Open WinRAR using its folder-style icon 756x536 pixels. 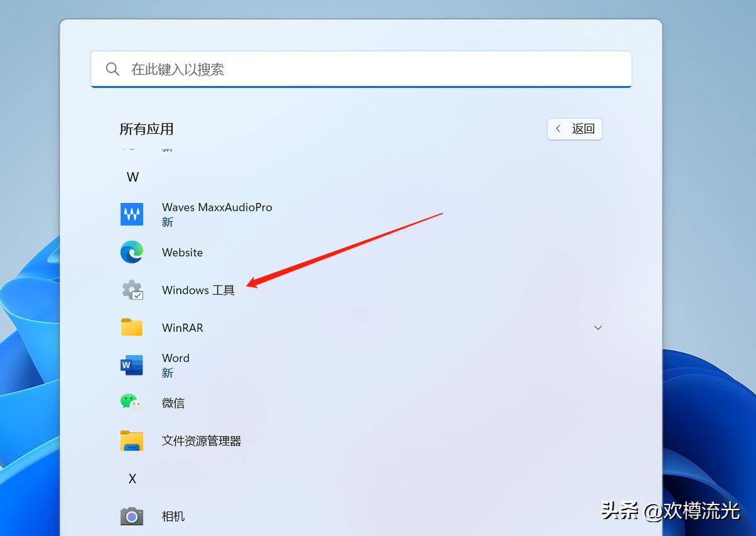point(131,327)
